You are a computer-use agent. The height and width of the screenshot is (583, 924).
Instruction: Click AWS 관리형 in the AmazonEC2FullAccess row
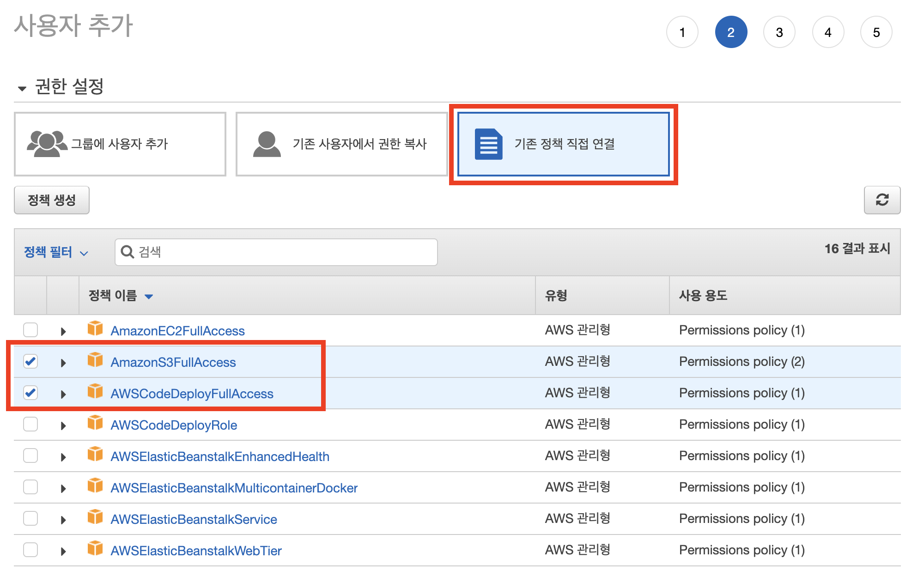point(577,330)
